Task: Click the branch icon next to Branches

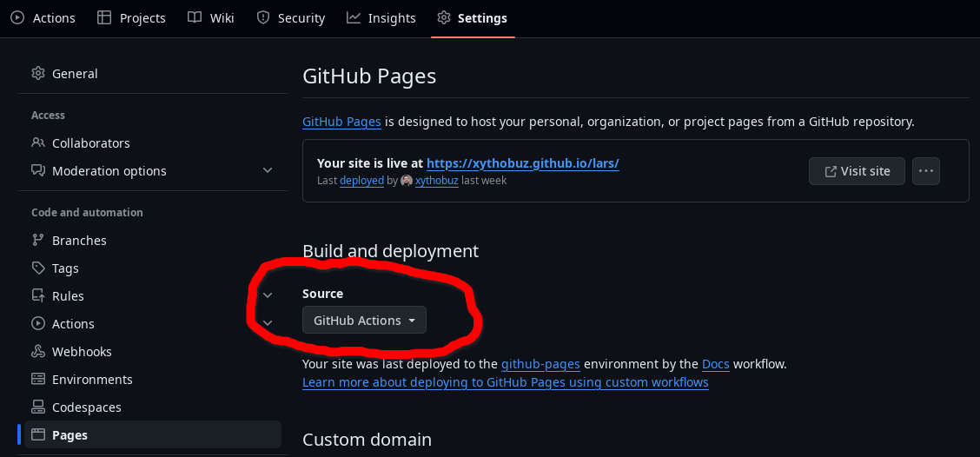Action: tap(38, 240)
